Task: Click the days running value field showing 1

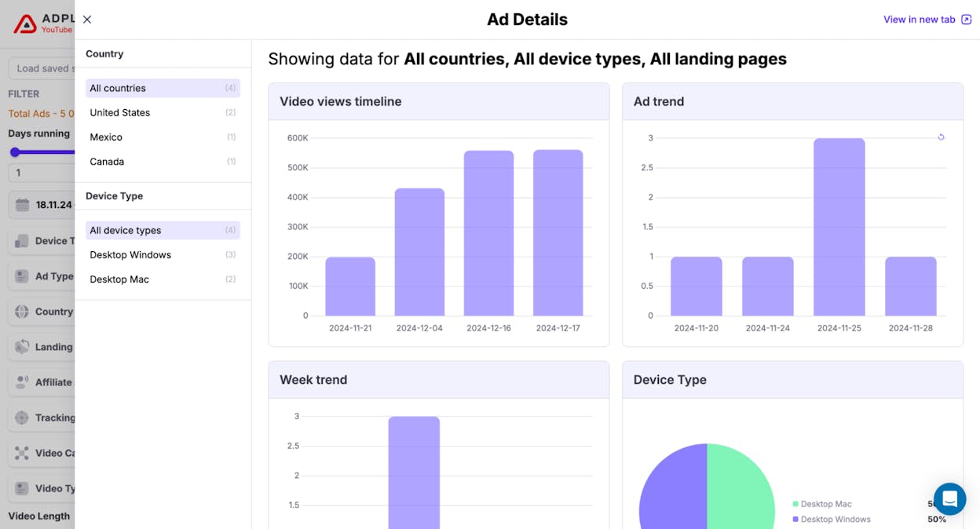Action: 41,173
